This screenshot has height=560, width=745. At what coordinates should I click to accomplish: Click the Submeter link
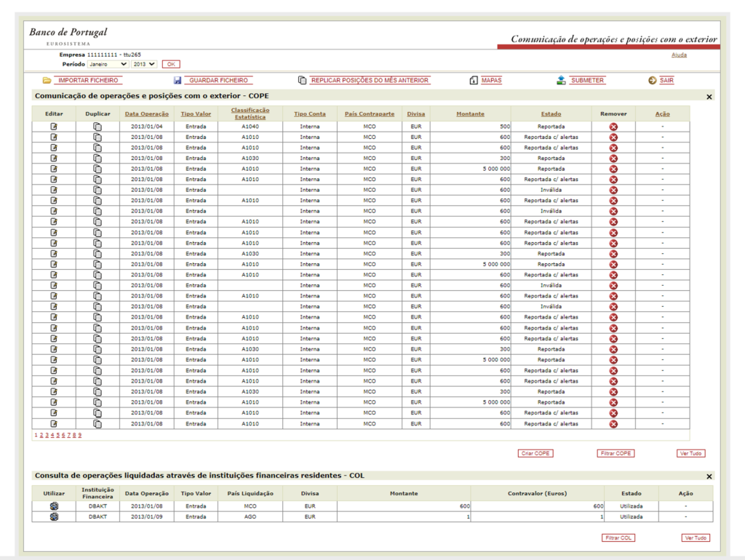(x=587, y=80)
